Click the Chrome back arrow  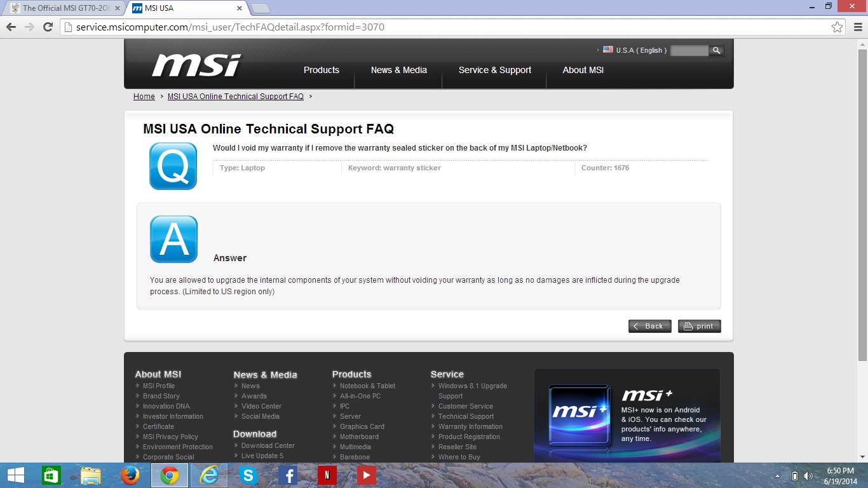pos(11,27)
